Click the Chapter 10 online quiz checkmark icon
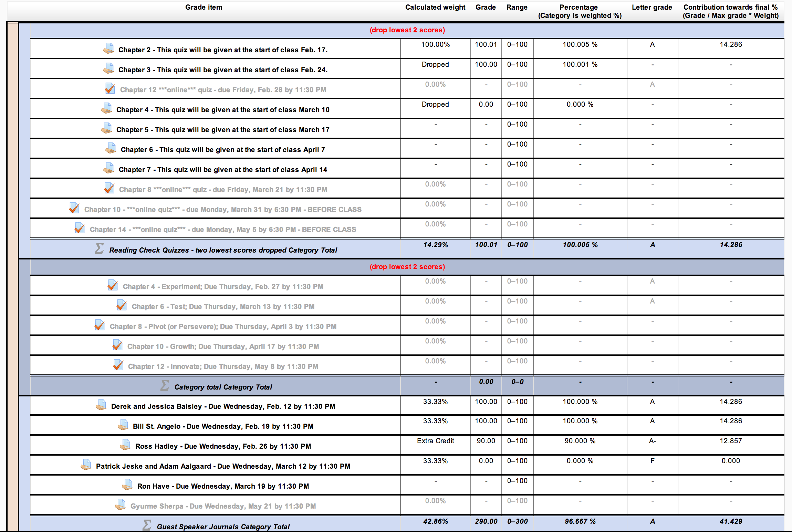The image size is (792, 532). 74,208
